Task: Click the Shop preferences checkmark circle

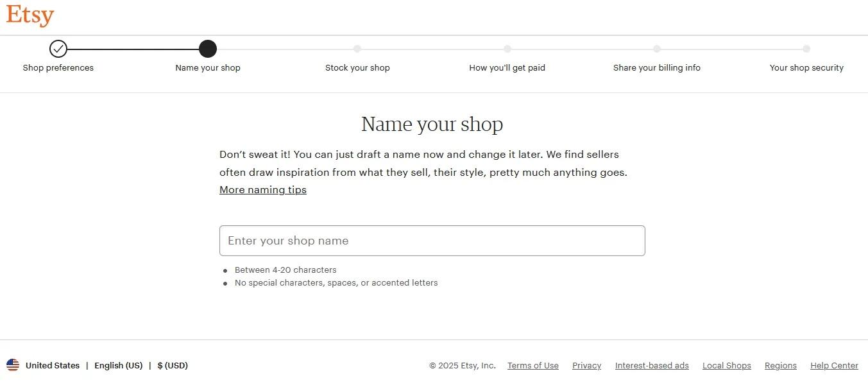Action: (58, 49)
